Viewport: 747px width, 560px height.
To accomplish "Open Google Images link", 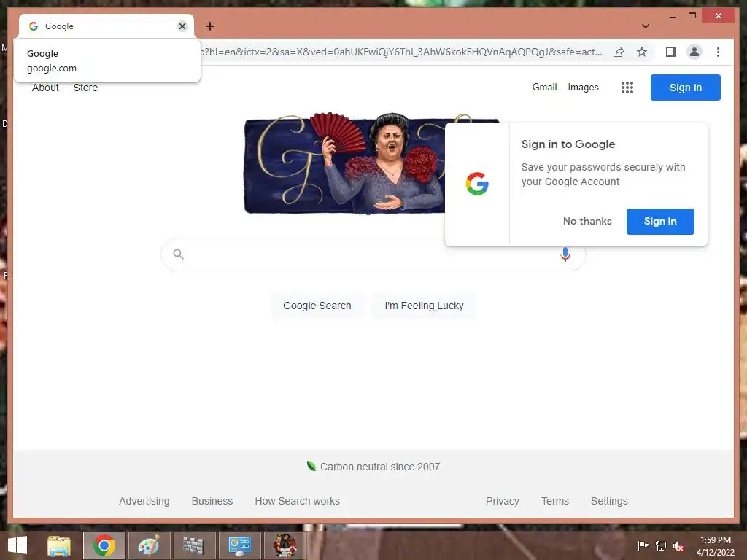I will click(x=583, y=87).
